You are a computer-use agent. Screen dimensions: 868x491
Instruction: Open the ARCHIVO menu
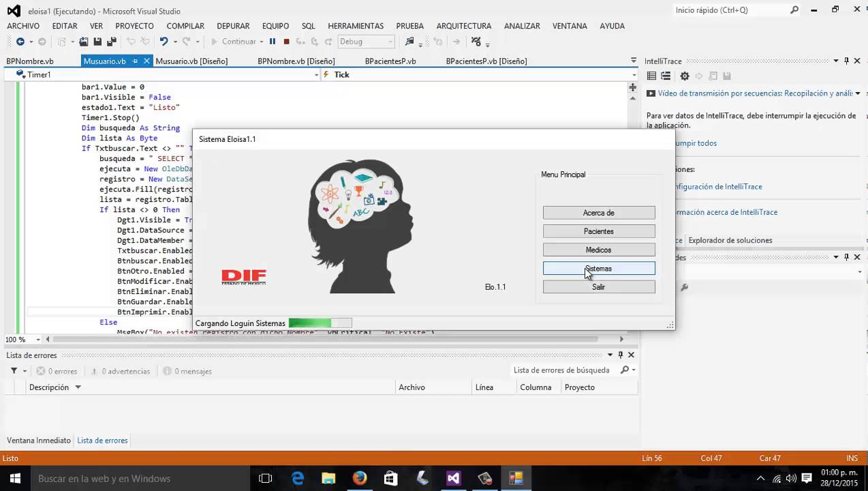(x=23, y=26)
